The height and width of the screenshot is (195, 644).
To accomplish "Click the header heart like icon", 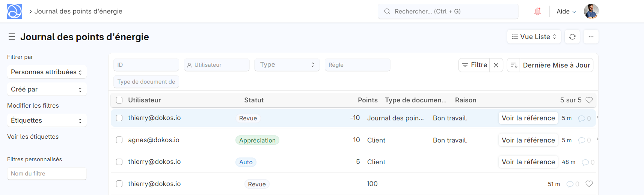I will point(589,100).
